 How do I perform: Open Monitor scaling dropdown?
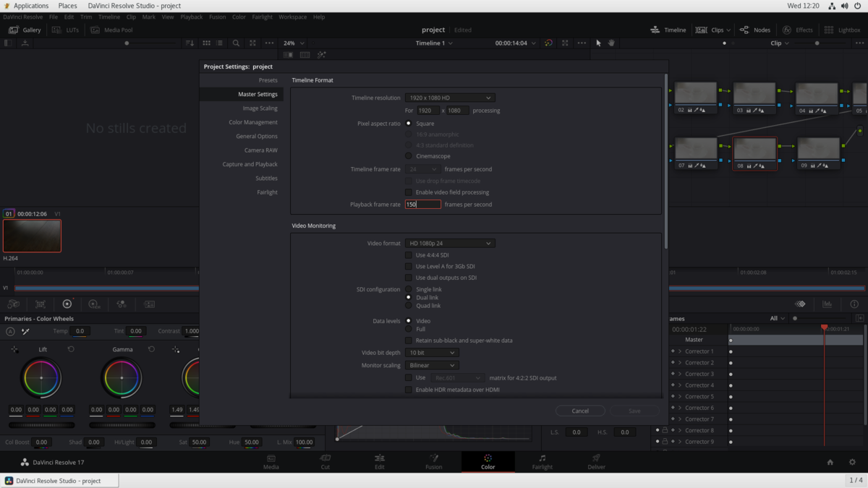[432, 365]
